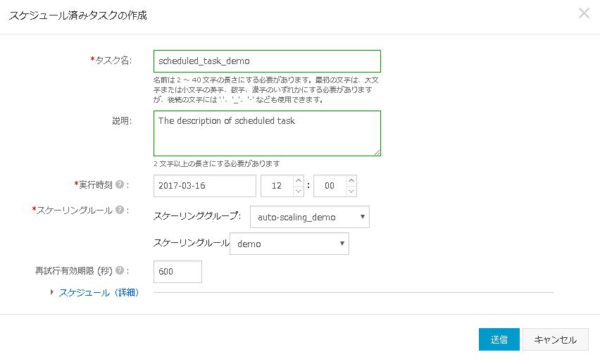Click the キャンセル button

point(555,339)
